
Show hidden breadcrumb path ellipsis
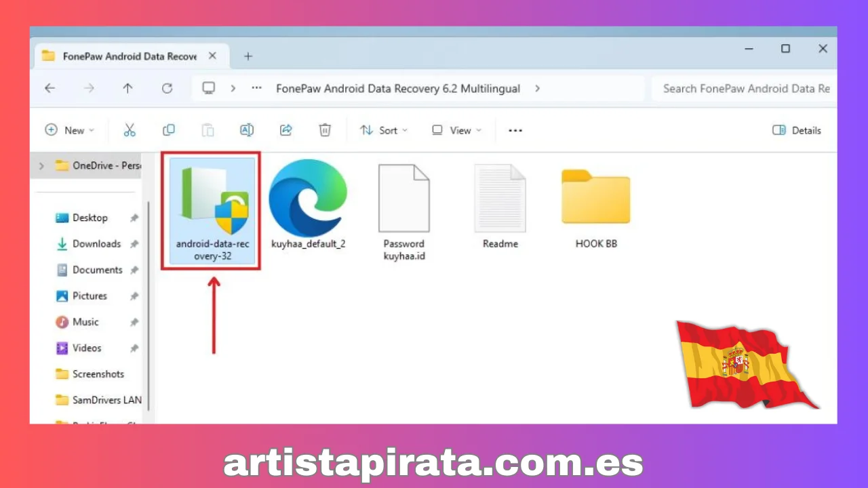[x=256, y=88]
